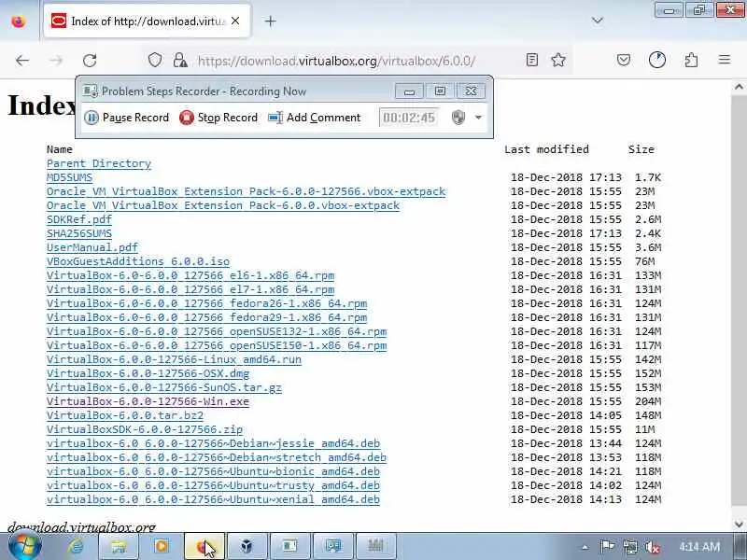Download VirtualBox-6.0.0.tar.bz2 source
This screenshot has width=747, height=560.
(125, 415)
